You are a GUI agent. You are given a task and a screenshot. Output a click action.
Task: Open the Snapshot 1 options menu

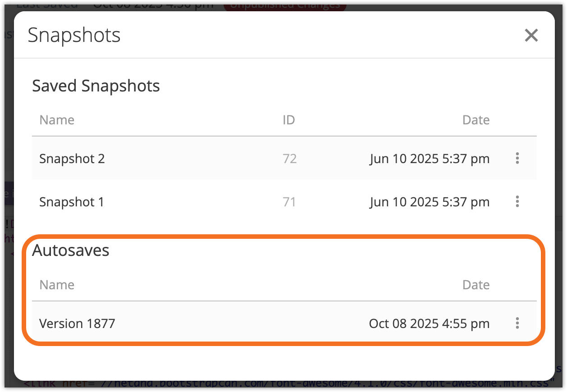[x=517, y=201]
